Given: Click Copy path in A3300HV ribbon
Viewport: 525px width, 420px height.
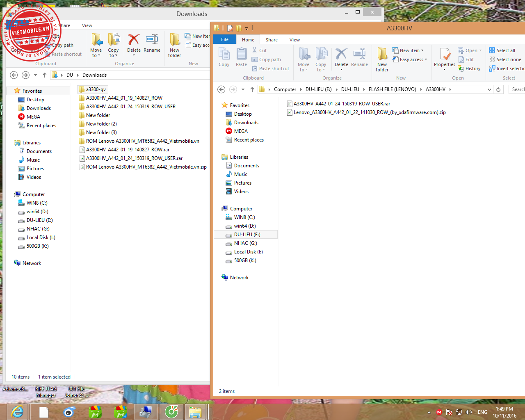Looking at the screenshot, I should click(x=267, y=59).
